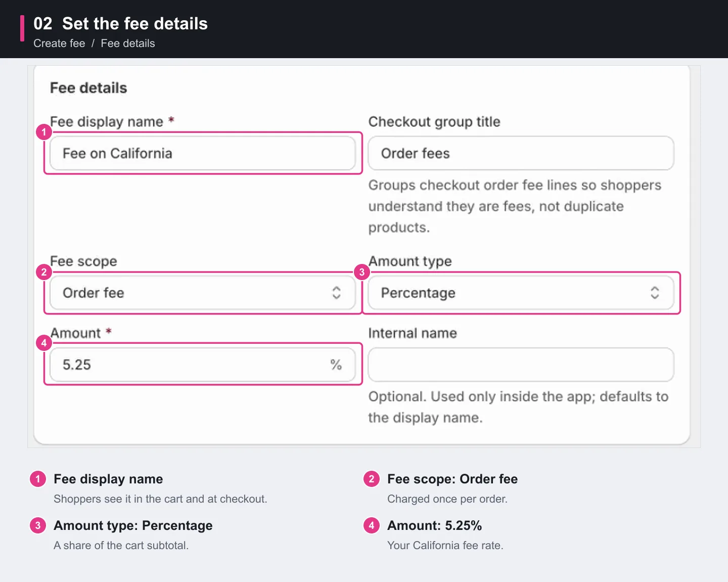
Task: Click the percent symbol in Amount field
Action: (336, 365)
